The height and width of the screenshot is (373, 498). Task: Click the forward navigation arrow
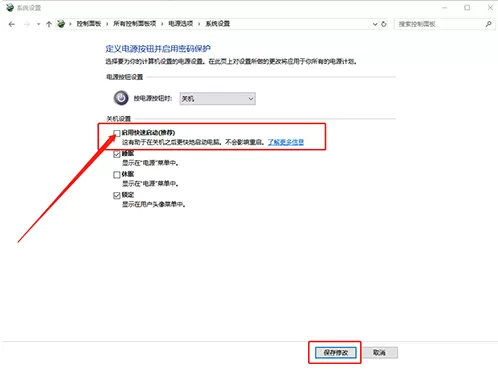click(27, 24)
